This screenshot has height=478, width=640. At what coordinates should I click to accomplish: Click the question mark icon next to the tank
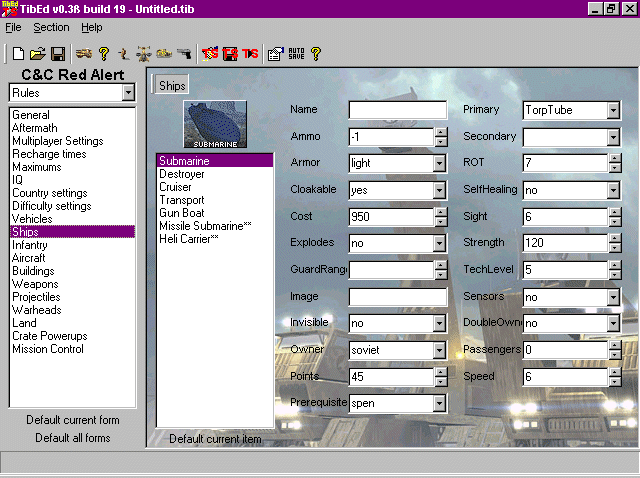click(x=104, y=54)
